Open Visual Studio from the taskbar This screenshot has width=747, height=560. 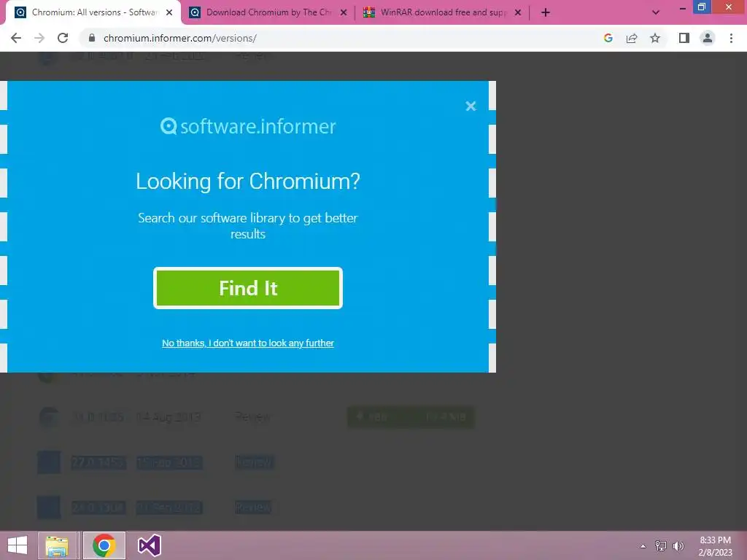coord(149,545)
